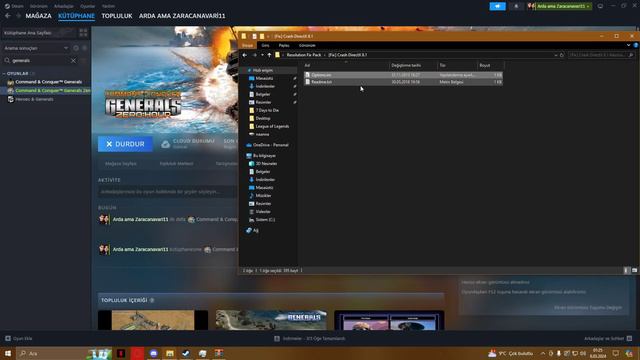Collapse the OYUNLAR category
The width and height of the screenshot is (640, 360).
coord(4,73)
